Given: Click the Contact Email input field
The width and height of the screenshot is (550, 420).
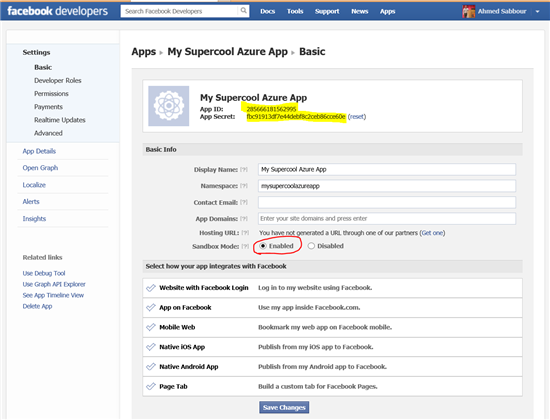Looking at the screenshot, I should point(387,202).
